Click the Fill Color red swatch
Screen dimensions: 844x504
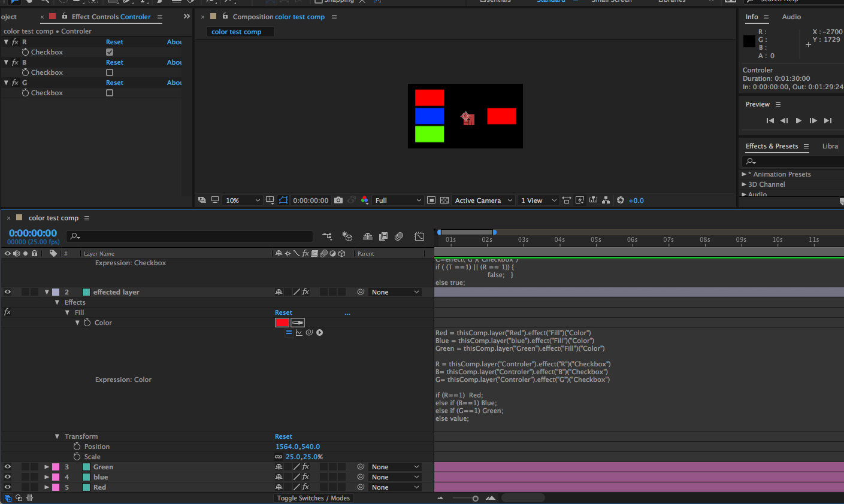(282, 323)
